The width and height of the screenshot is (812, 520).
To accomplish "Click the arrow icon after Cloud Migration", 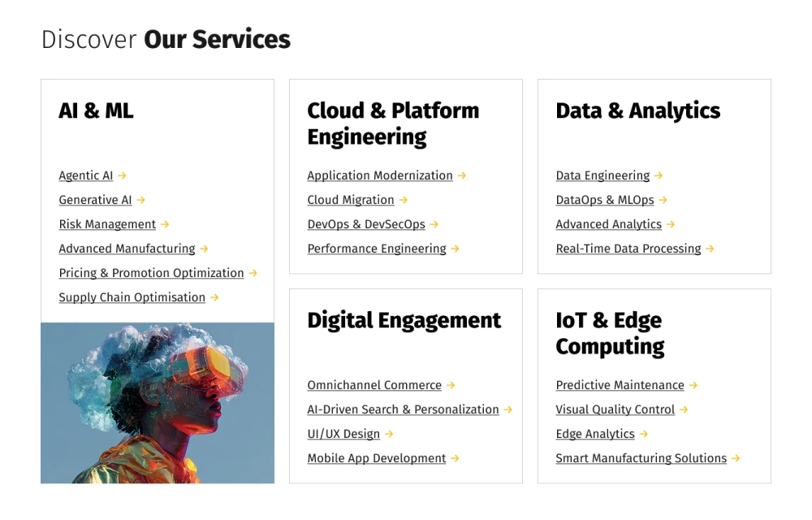I will click(x=404, y=200).
